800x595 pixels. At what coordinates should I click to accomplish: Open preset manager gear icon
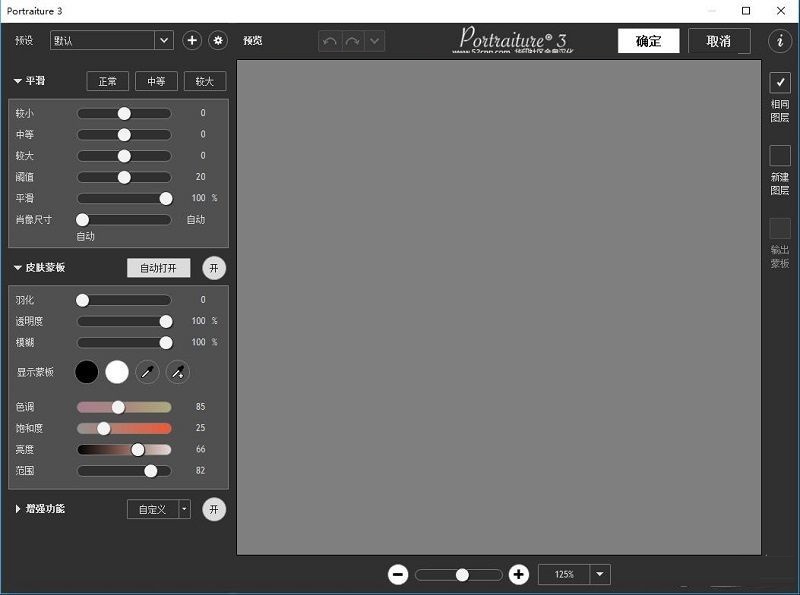click(x=218, y=40)
